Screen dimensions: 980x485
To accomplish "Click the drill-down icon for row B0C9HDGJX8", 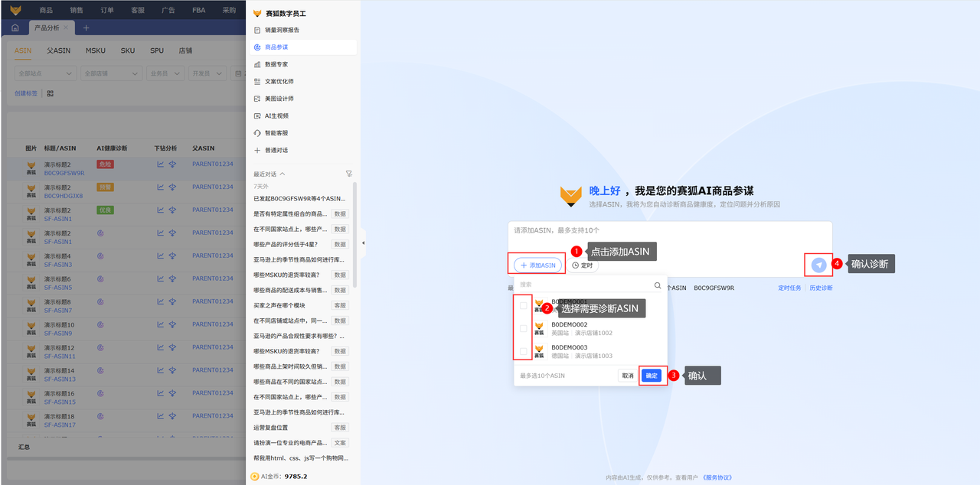I will tap(172, 187).
